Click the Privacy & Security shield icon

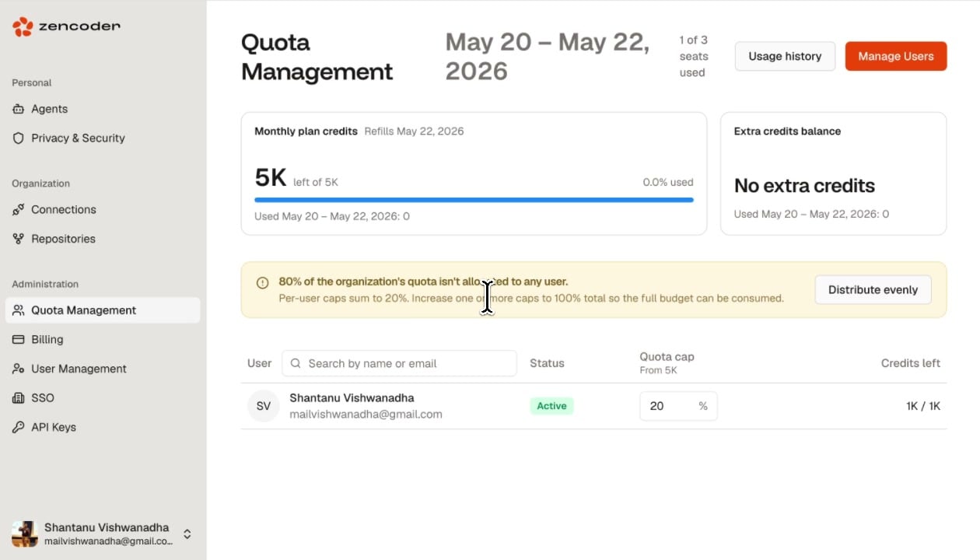tap(19, 138)
